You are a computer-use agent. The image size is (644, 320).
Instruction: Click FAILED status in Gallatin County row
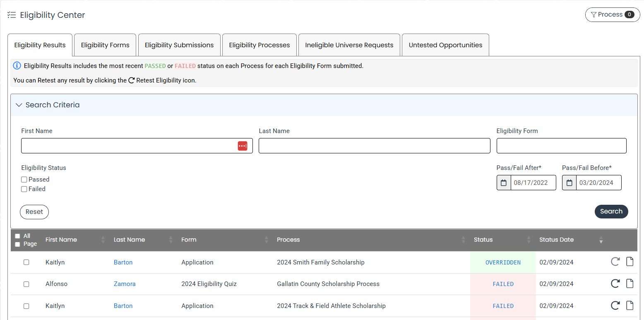503,284
